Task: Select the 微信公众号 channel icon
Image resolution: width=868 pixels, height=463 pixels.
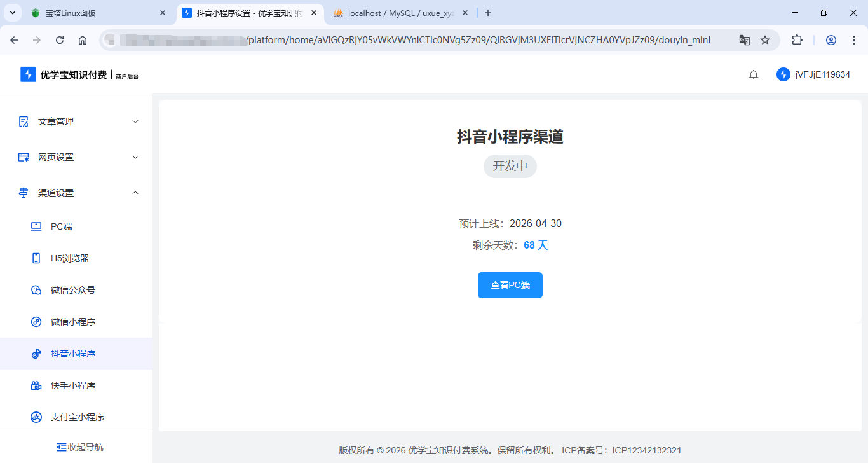Action: pyautogui.click(x=36, y=289)
